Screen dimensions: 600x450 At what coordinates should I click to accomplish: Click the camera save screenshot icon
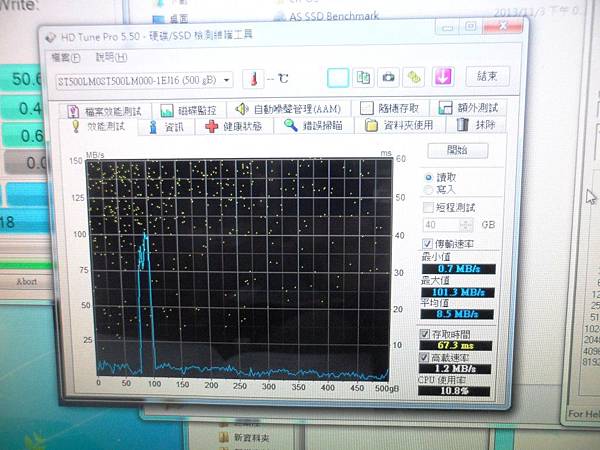pyautogui.click(x=388, y=77)
